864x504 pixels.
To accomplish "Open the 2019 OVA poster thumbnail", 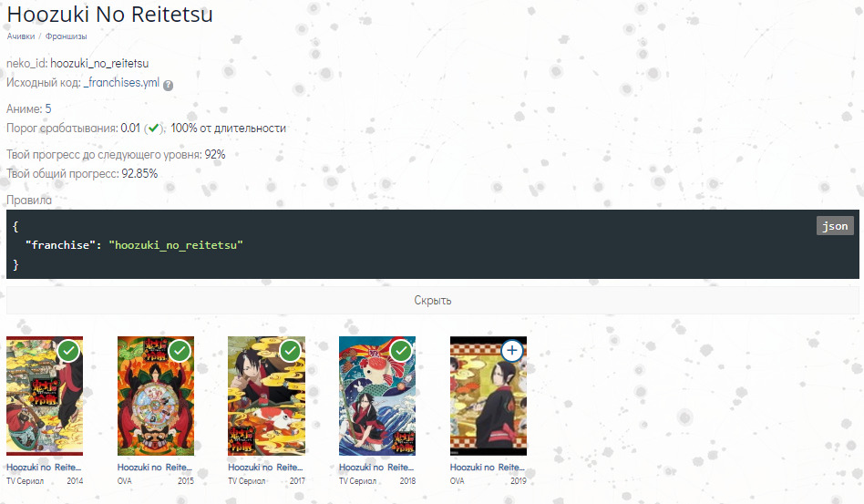I will tap(489, 396).
